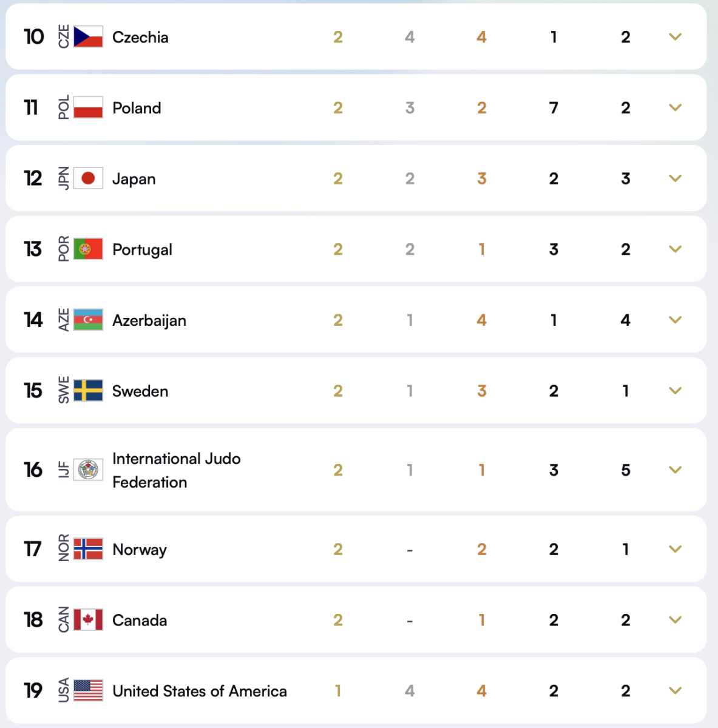
Task: Expand the United States of America row
Action: click(x=674, y=690)
